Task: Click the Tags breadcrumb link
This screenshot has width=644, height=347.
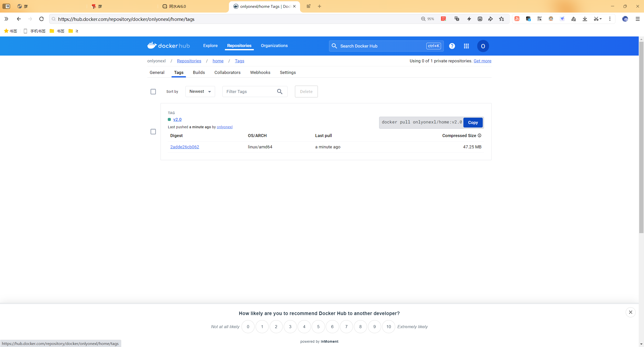Action: 239,61
